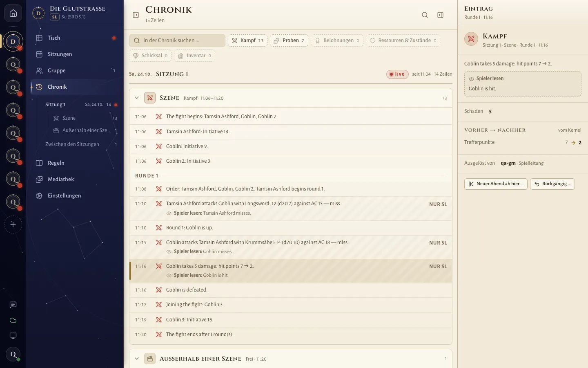Image resolution: width=588 pixels, height=368 pixels.
Task: Enable the Schicksal filter chip
Action: click(x=150, y=56)
